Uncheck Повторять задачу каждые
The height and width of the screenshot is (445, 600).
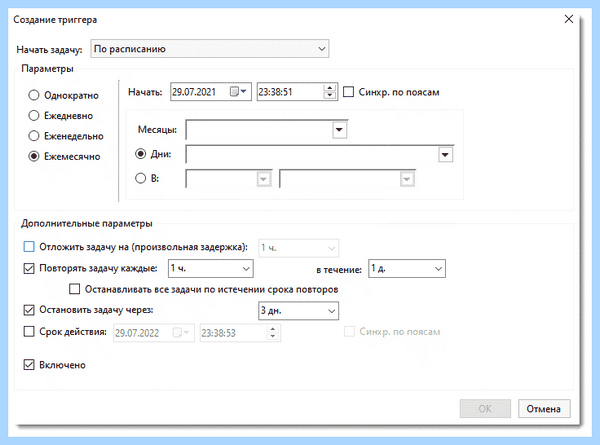pos(29,268)
